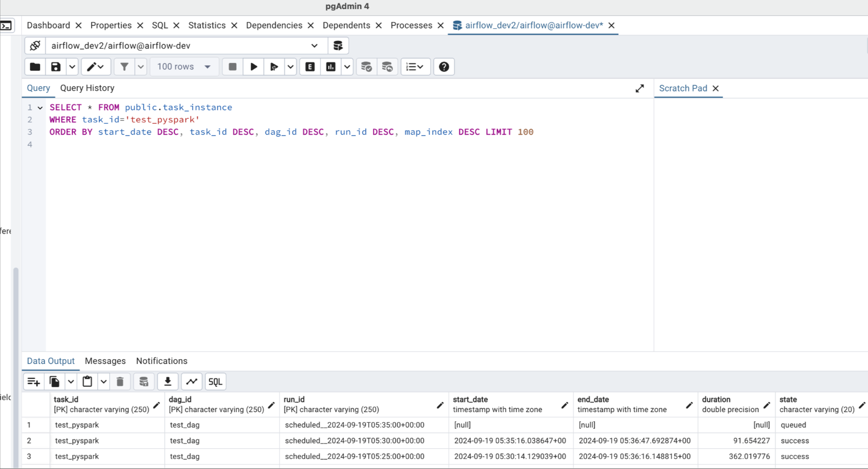The image size is (868, 469).
Task: Click the Explain query button
Action: tap(310, 67)
